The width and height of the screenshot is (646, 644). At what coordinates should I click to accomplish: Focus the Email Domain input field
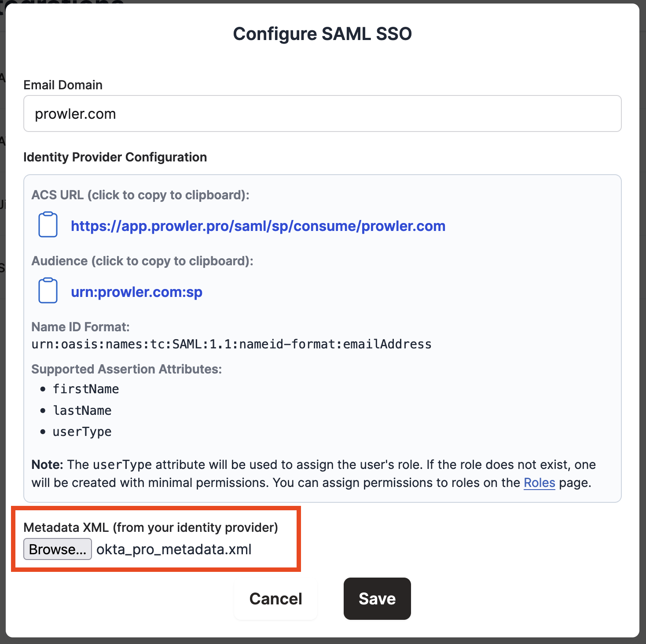[322, 114]
